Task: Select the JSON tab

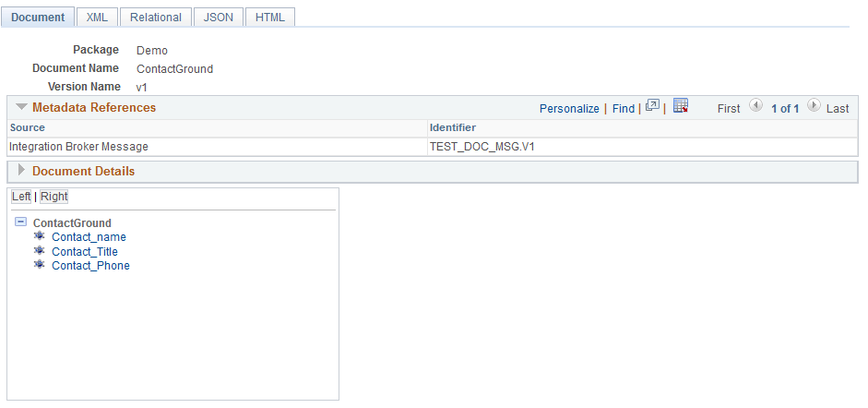Action: pos(219,18)
